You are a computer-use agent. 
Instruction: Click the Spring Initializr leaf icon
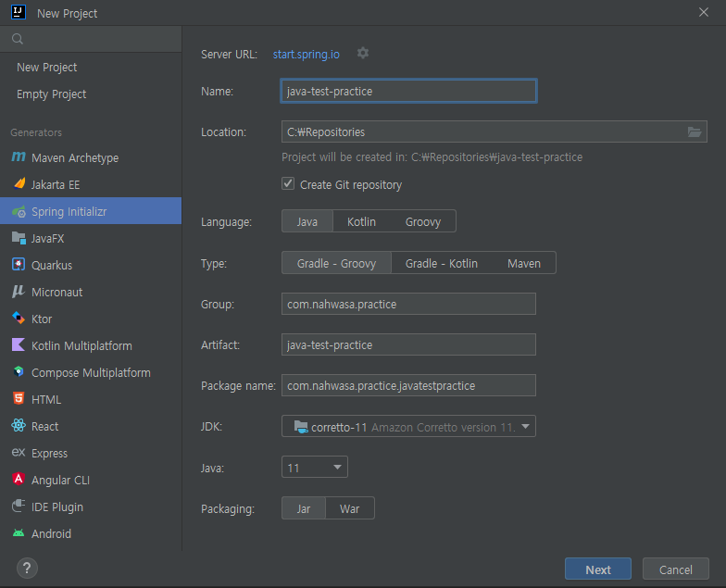(19, 211)
